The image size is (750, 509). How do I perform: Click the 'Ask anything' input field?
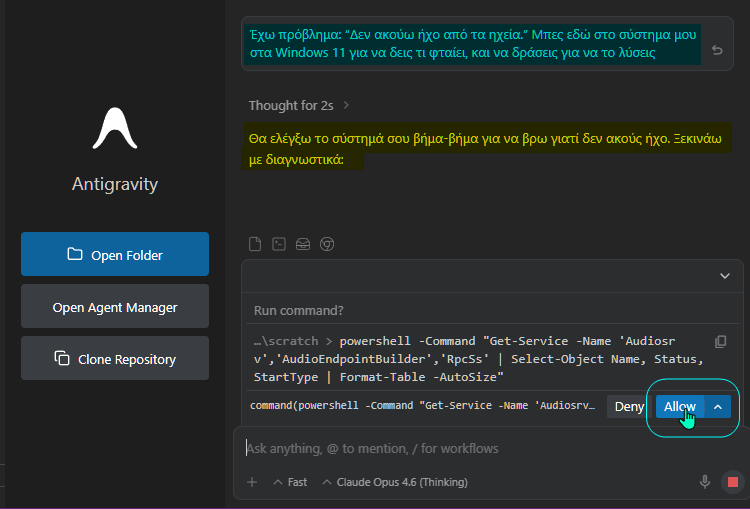(470, 449)
